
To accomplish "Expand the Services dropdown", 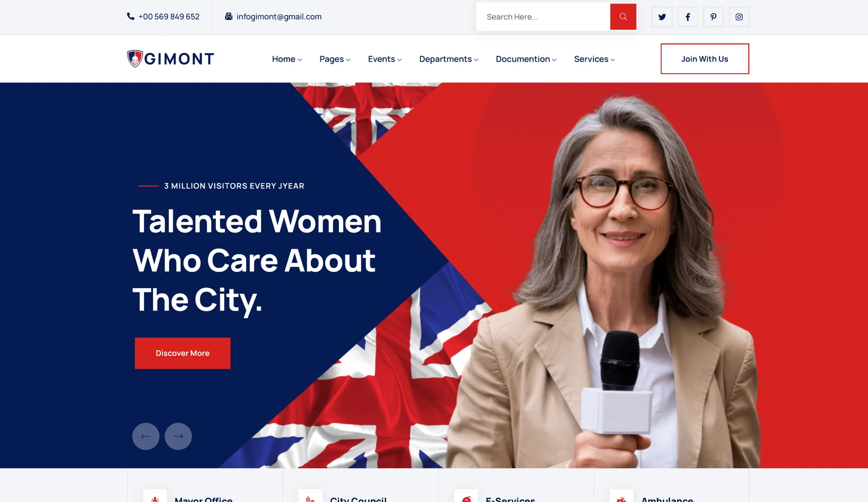I will pyautogui.click(x=594, y=59).
